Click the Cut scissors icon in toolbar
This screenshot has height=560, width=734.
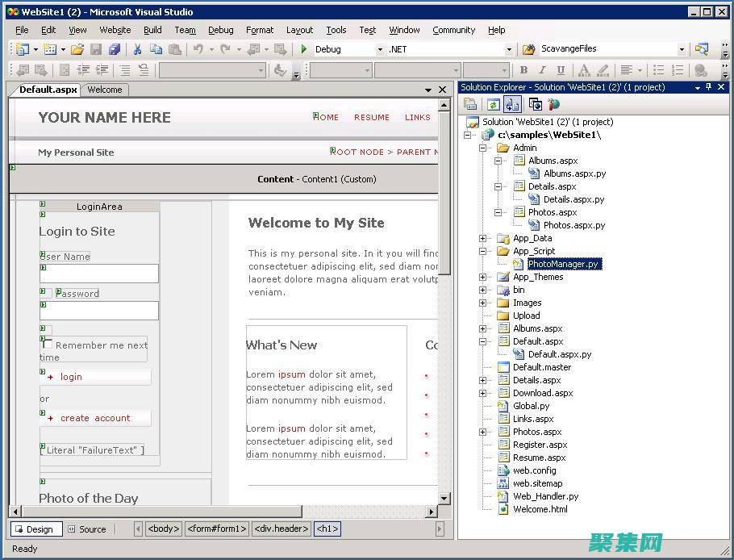pos(137,49)
